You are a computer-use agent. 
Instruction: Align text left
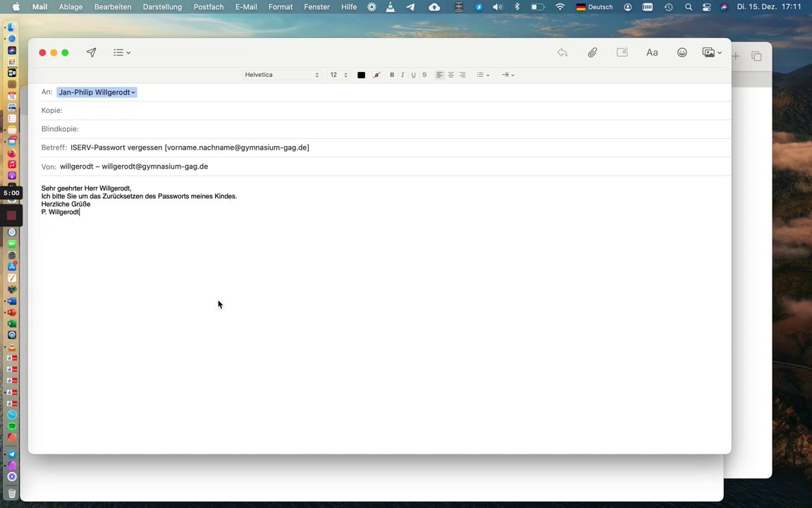click(439, 75)
